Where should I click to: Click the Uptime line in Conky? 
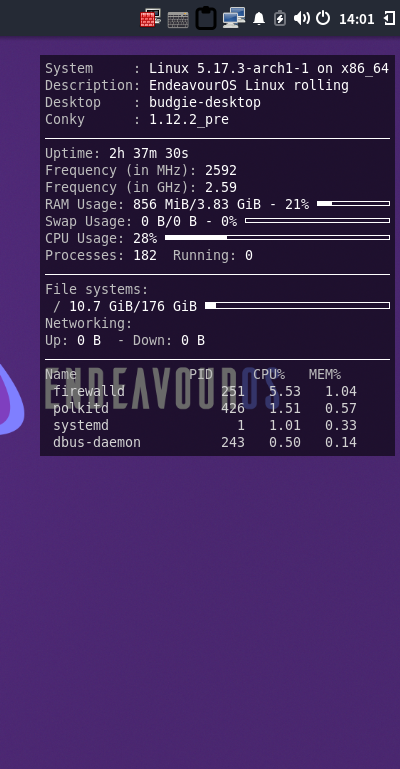(x=117, y=154)
